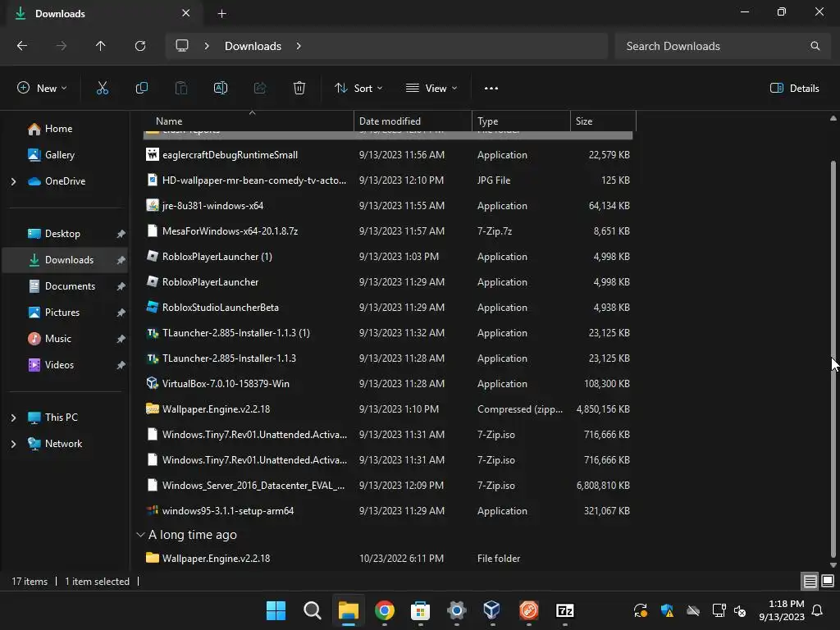This screenshot has height=630, width=840.
Task: Click the Downloads breadcrumb in the address bar
Action: pos(253,46)
